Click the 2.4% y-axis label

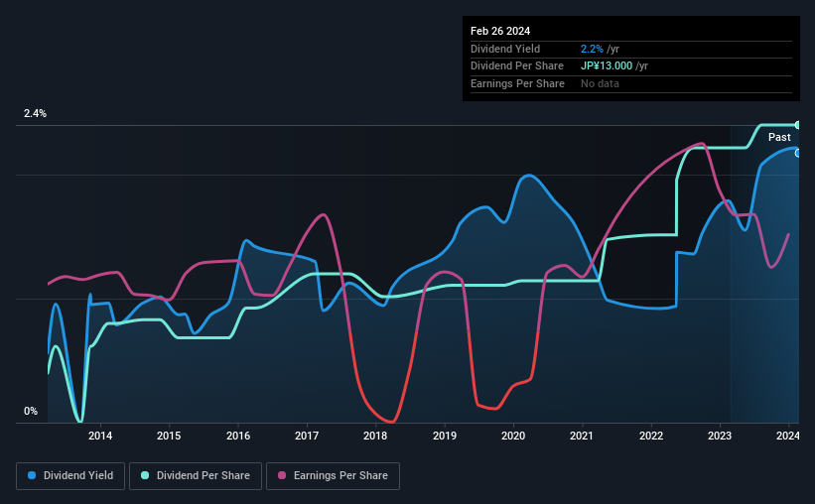point(35,113)
